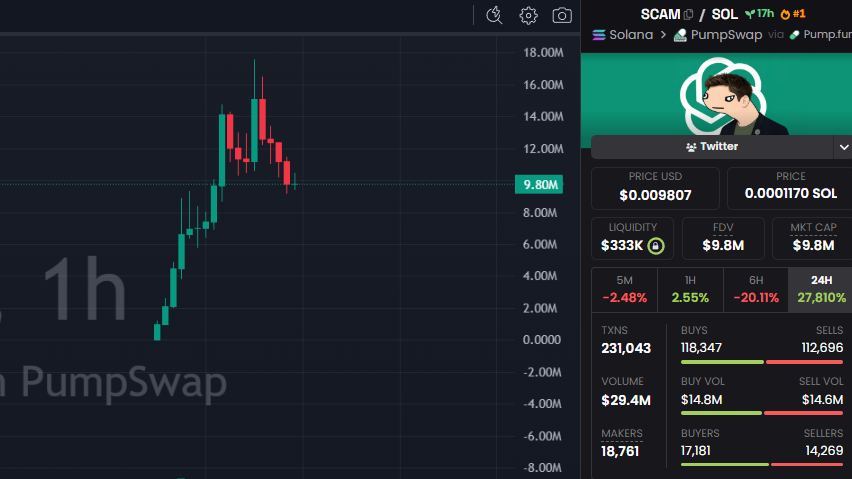Click the last small green candle
The image size is (852, 479).
(295, 182)
